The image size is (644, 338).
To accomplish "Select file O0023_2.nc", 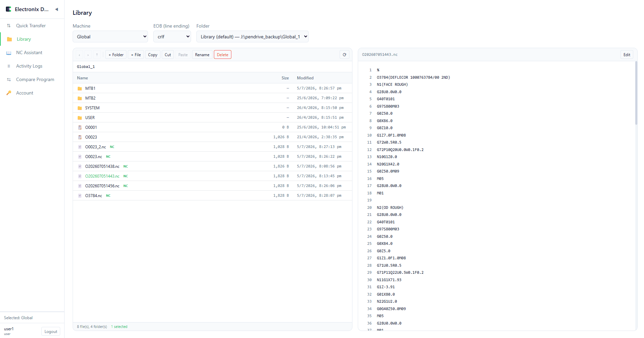I will click(213, 147).
